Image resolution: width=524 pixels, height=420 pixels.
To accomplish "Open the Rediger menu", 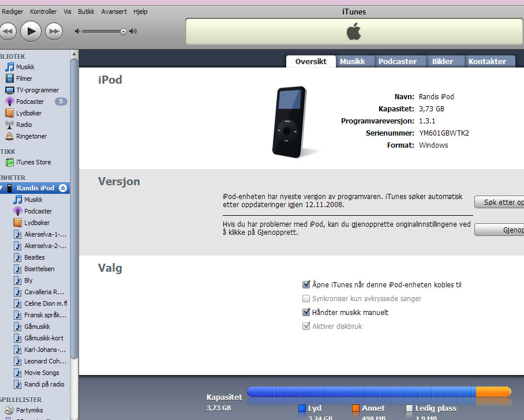I will pos(12,12).
